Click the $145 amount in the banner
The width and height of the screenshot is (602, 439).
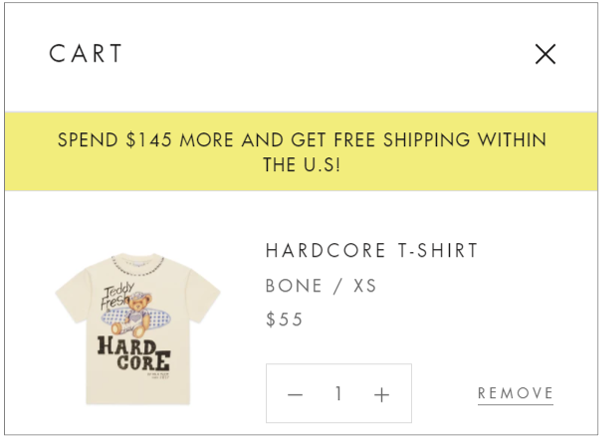click(x=149, y=139)
